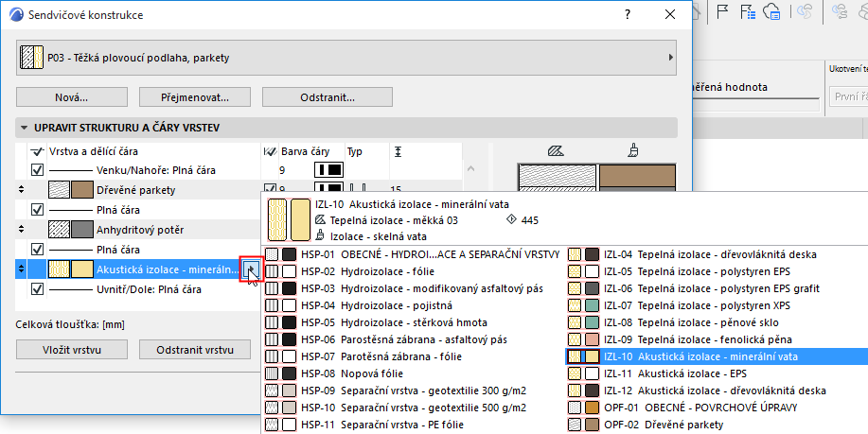Click the thickness column header icon
This screenshot has height=434, width=868.
point(399,151)
